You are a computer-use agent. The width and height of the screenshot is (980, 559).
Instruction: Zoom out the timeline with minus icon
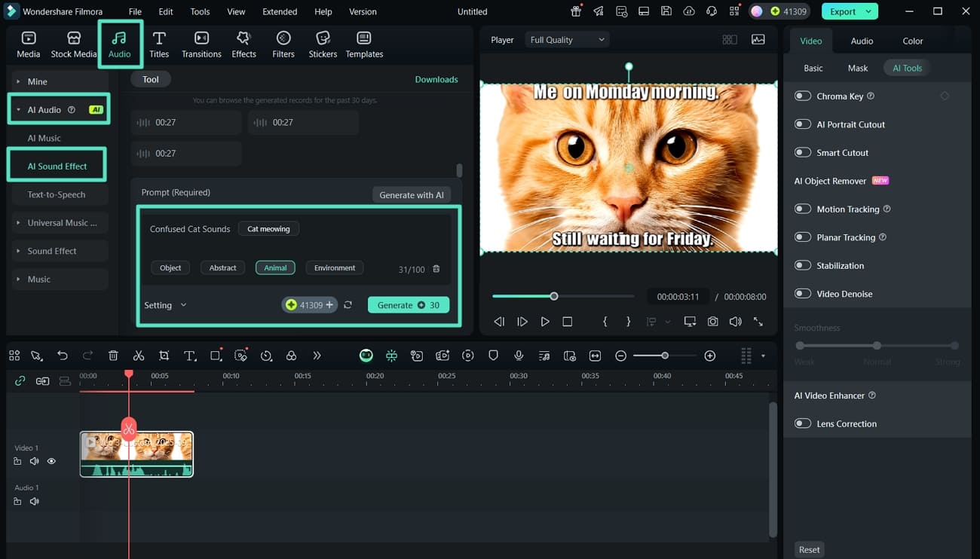(x=620, y=356)
